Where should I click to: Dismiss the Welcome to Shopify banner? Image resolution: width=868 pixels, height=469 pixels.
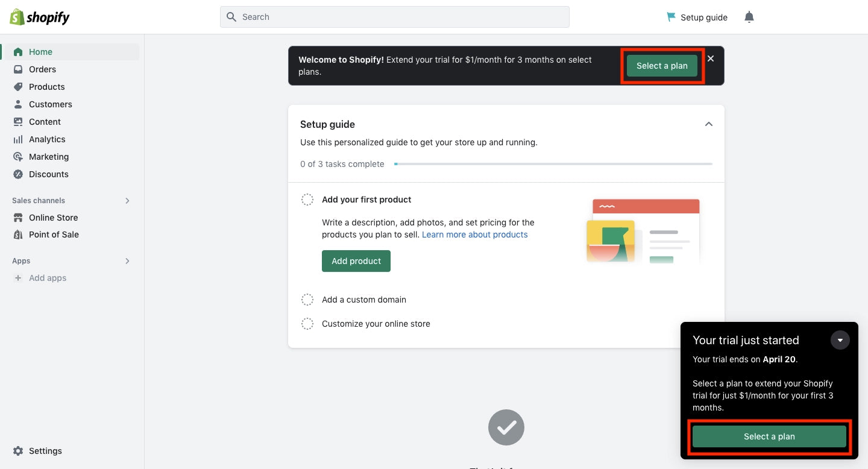(711, 58)
